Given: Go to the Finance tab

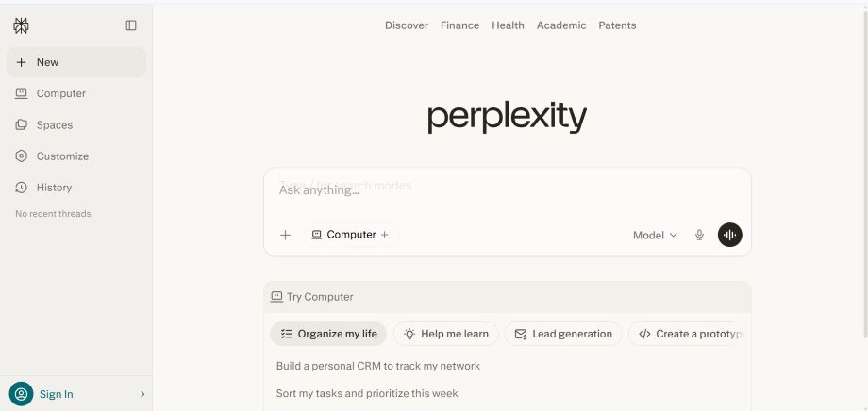Looking at the screenshot, I should tap(459, 25).
